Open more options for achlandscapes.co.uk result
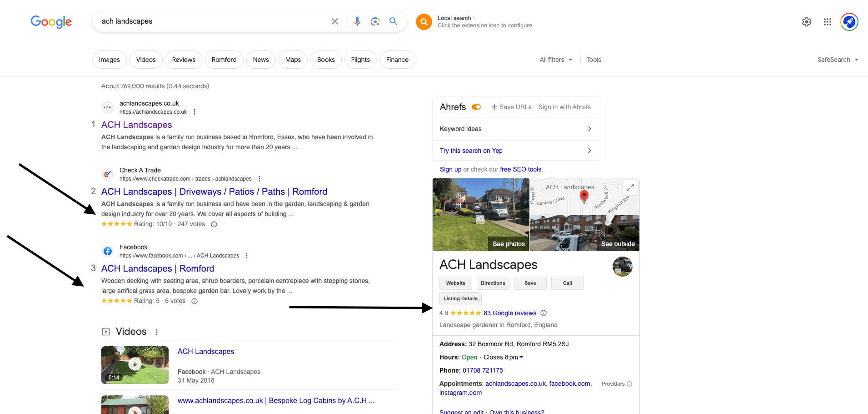The width and height of the screenshot is (868, 414). click(195, 112)
